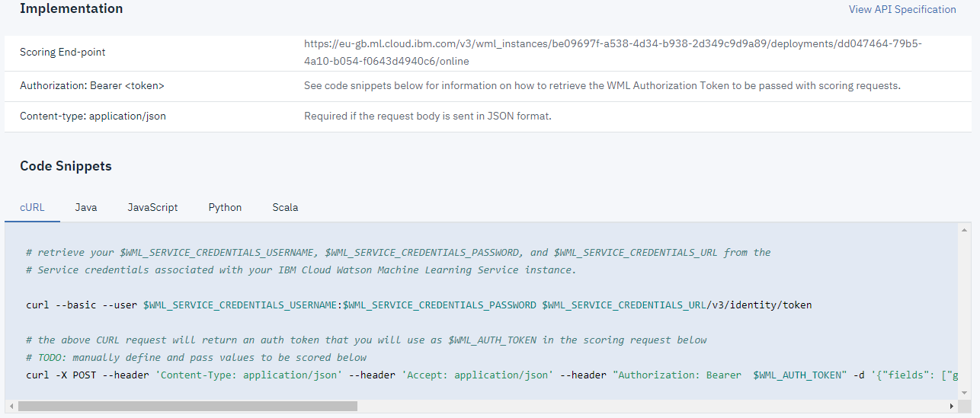Switch to the Java tab
Screen dimensions: 980x418
point(86,207)
